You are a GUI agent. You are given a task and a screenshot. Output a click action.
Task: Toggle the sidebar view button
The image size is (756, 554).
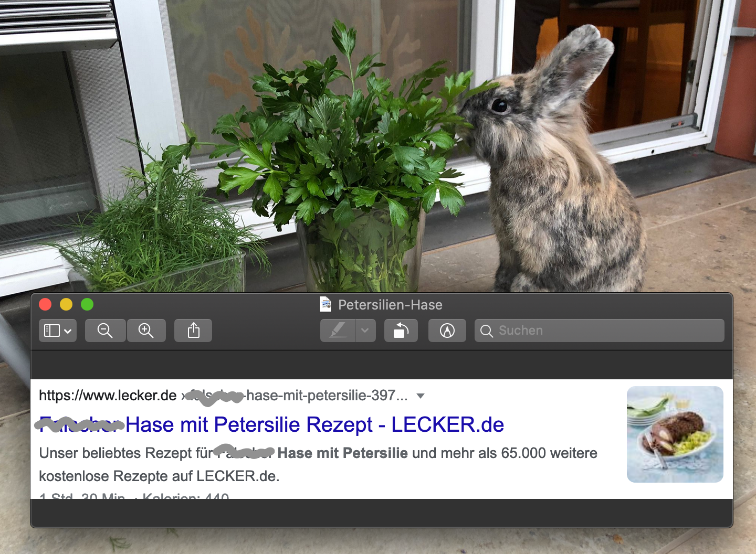(51, 331)
